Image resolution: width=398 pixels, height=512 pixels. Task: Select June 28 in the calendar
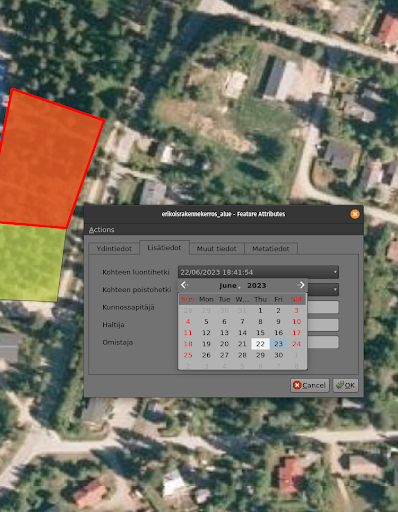[242, 355]
